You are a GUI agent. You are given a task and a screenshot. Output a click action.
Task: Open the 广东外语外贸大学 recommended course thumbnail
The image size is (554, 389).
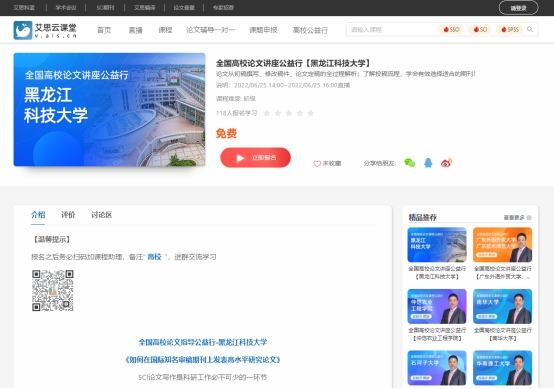pyautogui.click(x=502, y=244)
